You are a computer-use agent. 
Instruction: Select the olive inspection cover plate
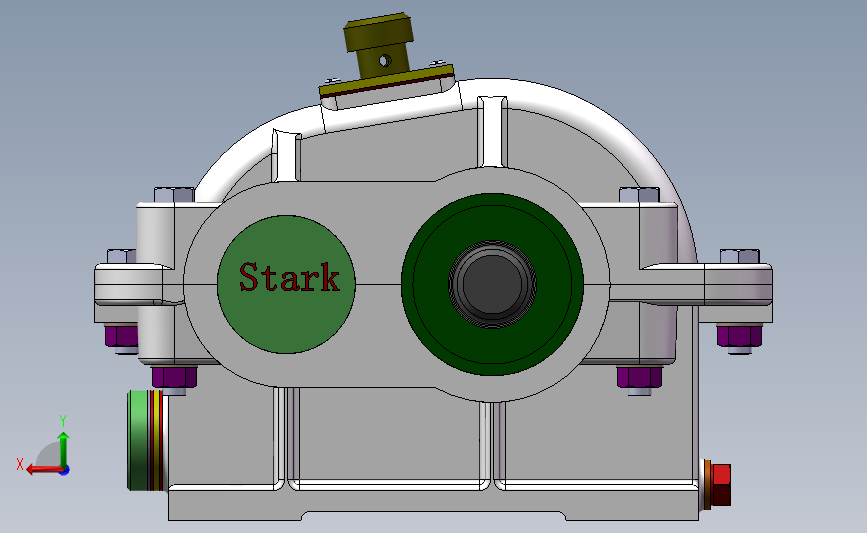(387, 82)
